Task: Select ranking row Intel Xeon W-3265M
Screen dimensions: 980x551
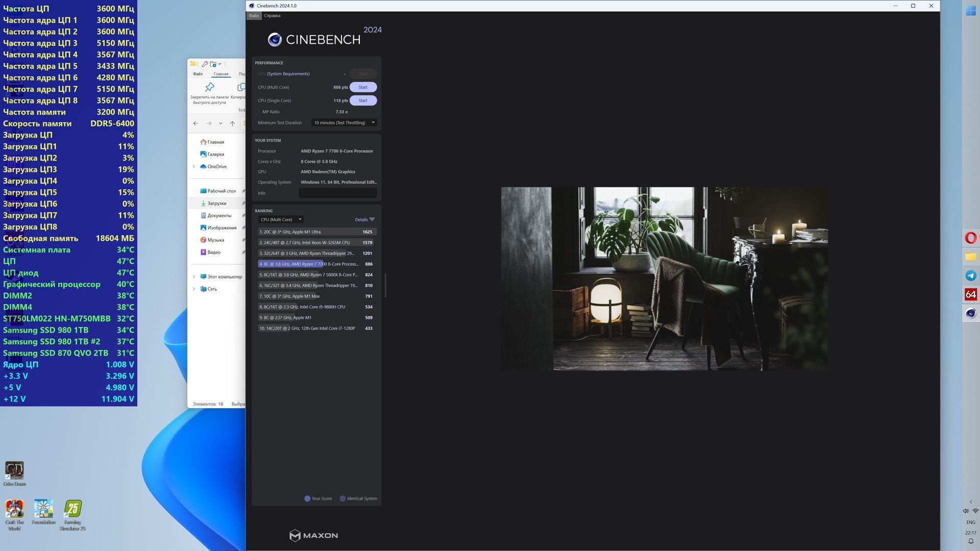Action: tap(317, 243)
